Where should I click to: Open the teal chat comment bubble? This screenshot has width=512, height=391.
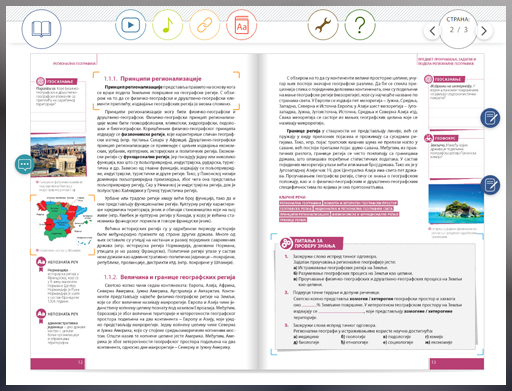point(25,164)
